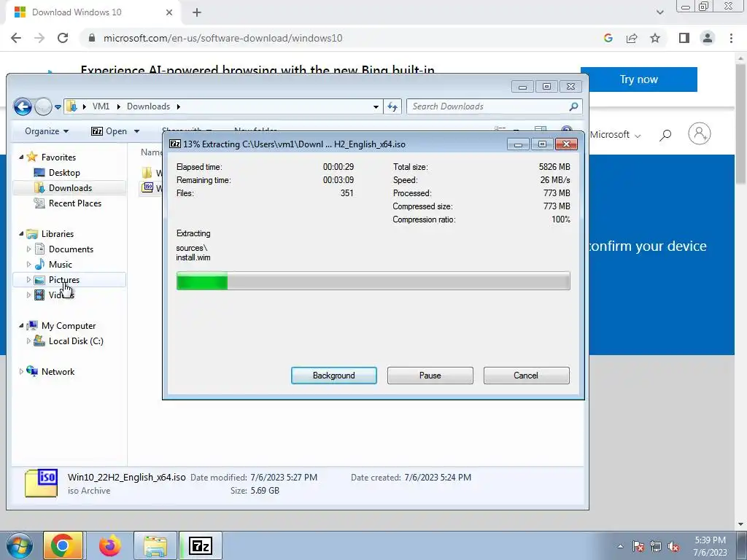Image resolution: width=747 pixels, height=560 pixels.
Task: Open the Windows Start button
Action: [19, 545]
